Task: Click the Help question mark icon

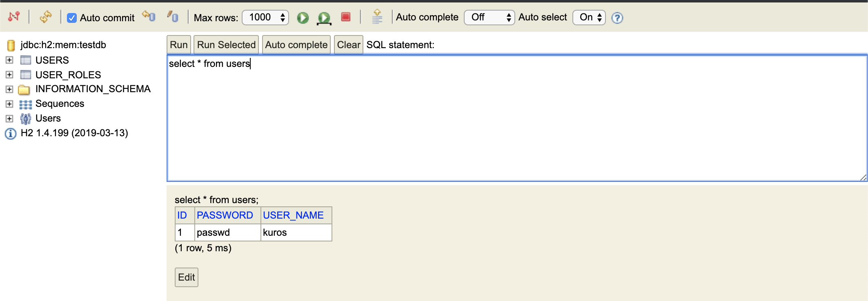Action: coord(617,18)
